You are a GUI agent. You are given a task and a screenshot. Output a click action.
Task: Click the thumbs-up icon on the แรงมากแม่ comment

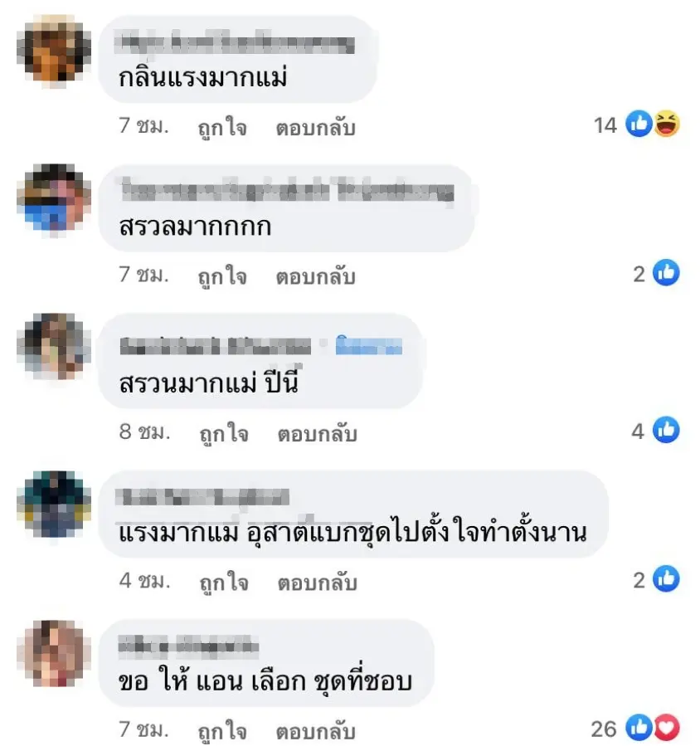[666, 579]
